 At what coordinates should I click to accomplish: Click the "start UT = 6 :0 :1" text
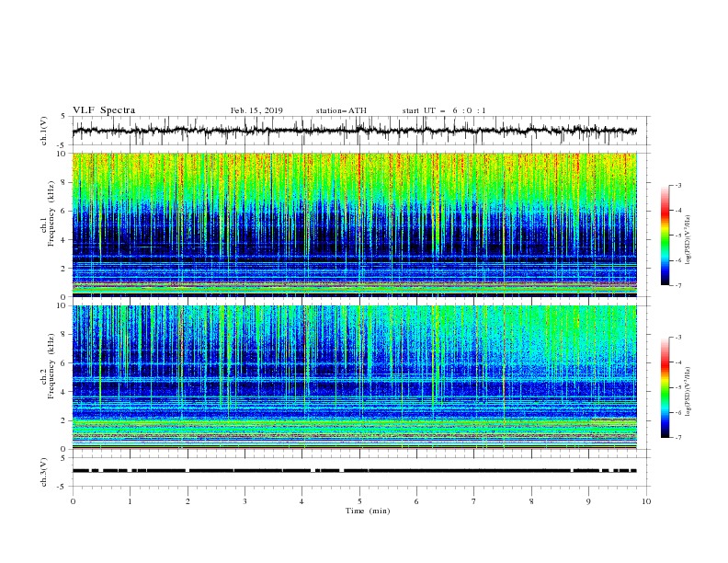coord(444,110)
